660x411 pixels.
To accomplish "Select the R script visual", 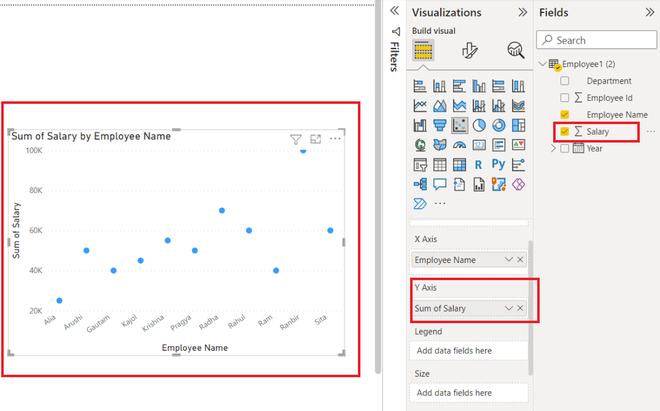I will [x=479, y=165].
